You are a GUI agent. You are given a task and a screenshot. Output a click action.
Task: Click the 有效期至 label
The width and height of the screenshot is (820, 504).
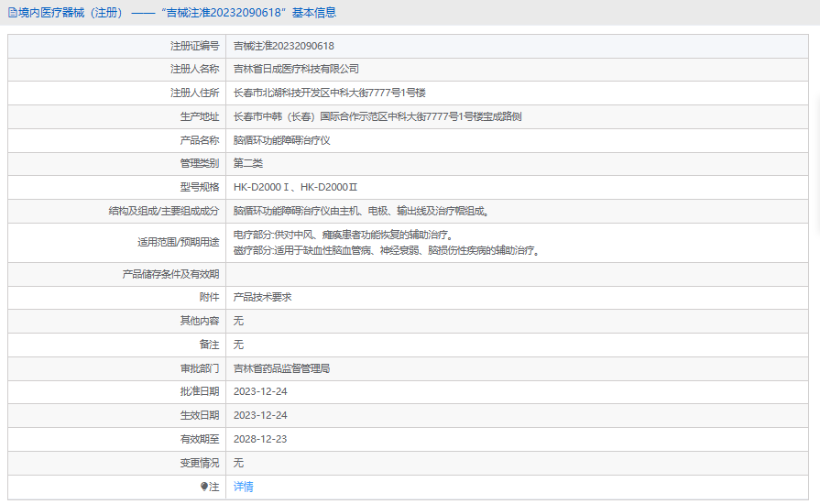click(x=200, y=440)
